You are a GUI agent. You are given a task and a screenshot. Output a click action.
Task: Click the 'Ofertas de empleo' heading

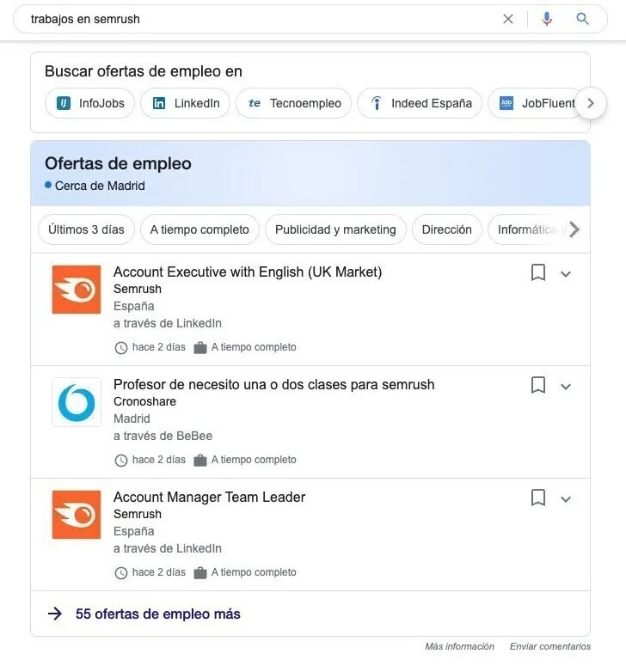118,164
